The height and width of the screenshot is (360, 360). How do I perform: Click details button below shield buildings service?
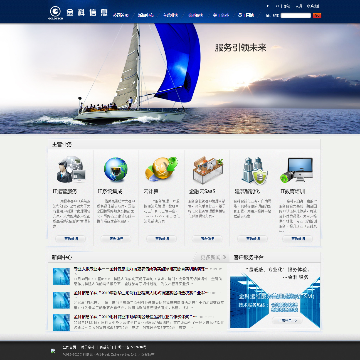click(x=252, y=239)
